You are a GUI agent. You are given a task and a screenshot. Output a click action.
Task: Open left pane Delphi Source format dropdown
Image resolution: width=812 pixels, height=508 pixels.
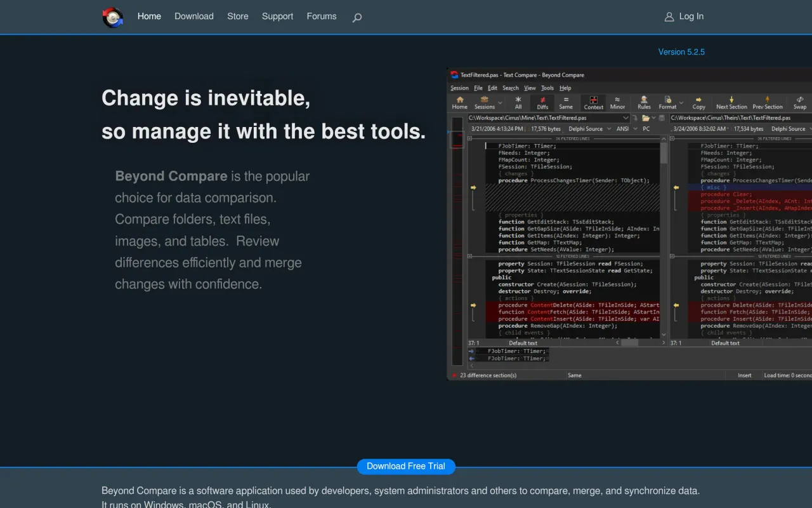tap(608, 129)
